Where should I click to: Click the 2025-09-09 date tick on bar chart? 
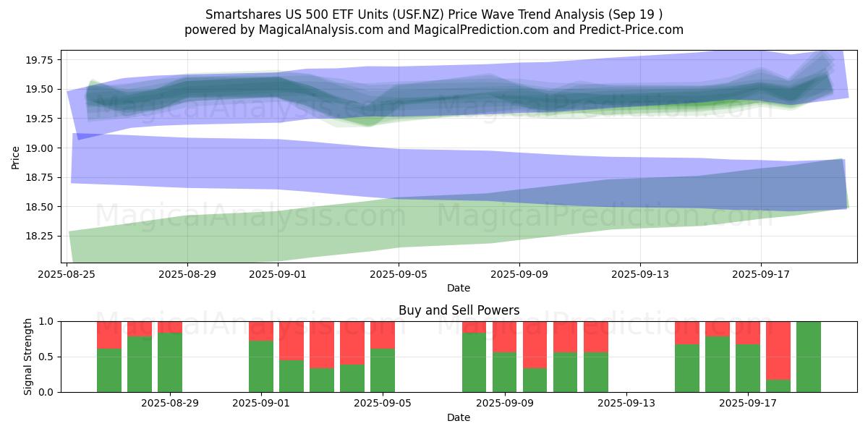504,404
